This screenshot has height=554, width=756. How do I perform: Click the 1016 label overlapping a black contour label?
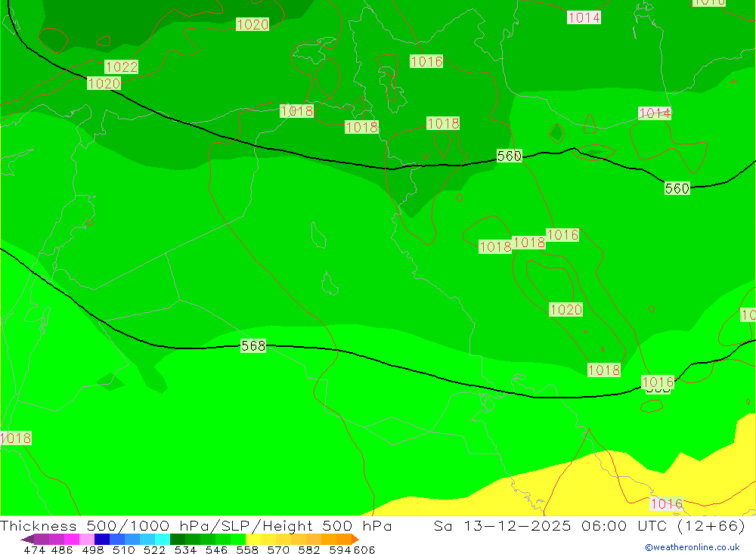coord(658,382)
